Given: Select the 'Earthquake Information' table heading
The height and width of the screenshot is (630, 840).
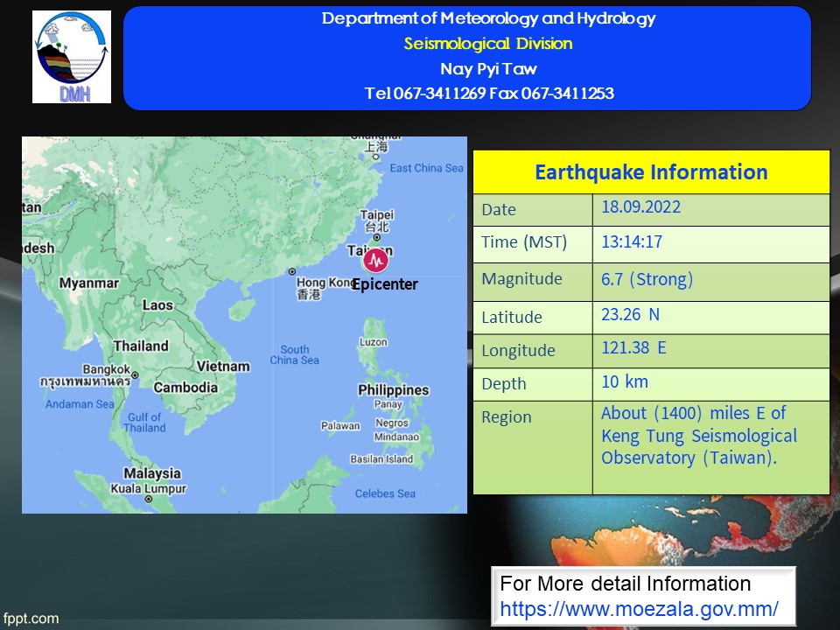Looking at the screenshot, I should click(651, 172).
